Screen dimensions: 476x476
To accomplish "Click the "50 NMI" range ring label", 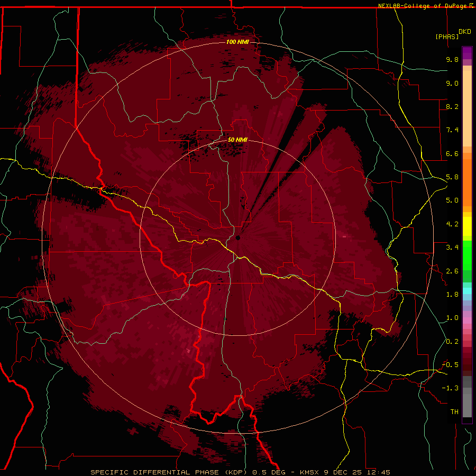I will click(237, 140).
